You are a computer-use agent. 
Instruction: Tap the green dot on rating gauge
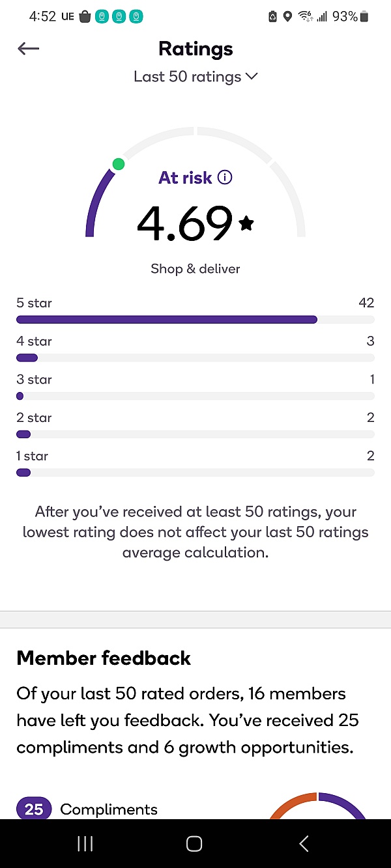pos(118,163)
